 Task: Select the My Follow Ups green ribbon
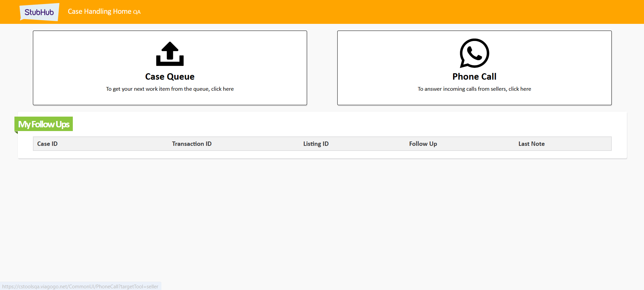44,124
